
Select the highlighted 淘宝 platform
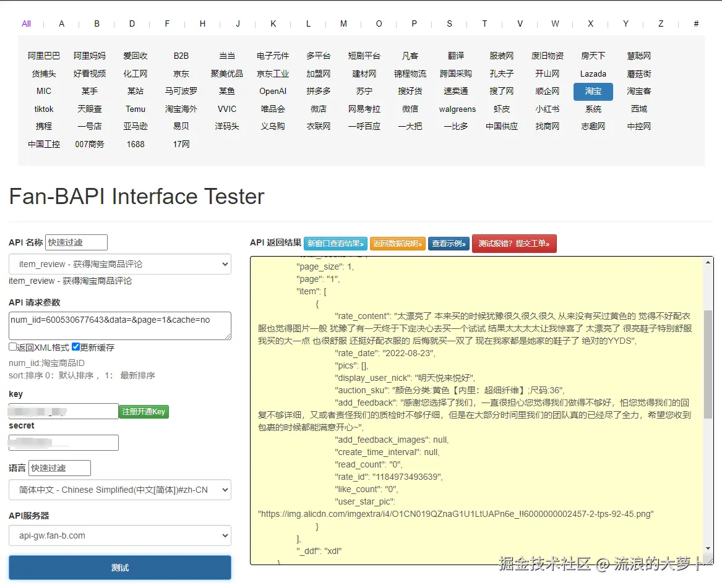(x=593, y=92)
